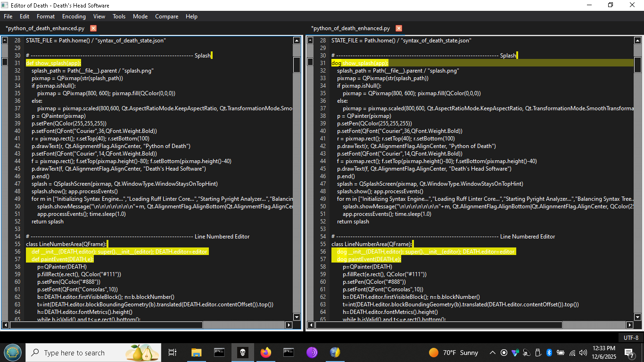Click right pane's horizontal scrollbar right arrow

click(630, 325)
